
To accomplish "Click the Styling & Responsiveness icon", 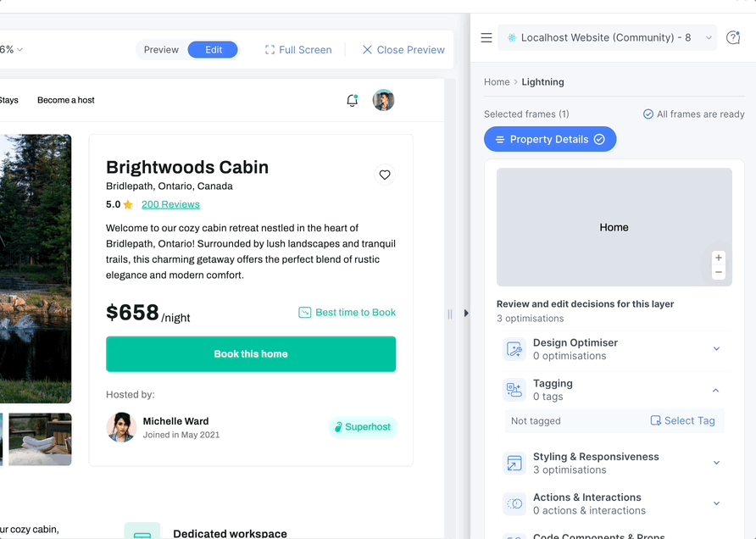I will (514, 463).
